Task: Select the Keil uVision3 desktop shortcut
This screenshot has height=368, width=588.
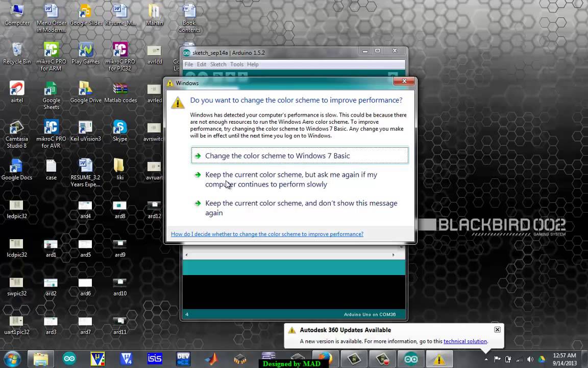Action: 86,131
